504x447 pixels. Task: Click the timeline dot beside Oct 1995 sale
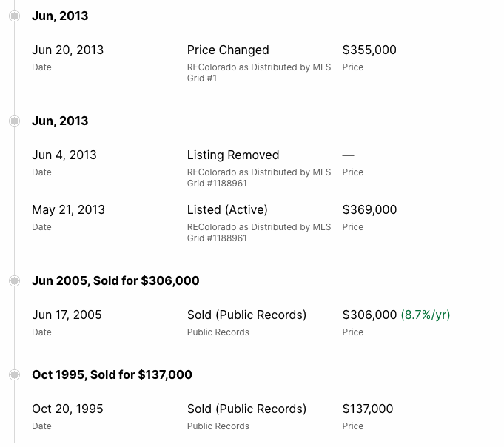(14, 375)
